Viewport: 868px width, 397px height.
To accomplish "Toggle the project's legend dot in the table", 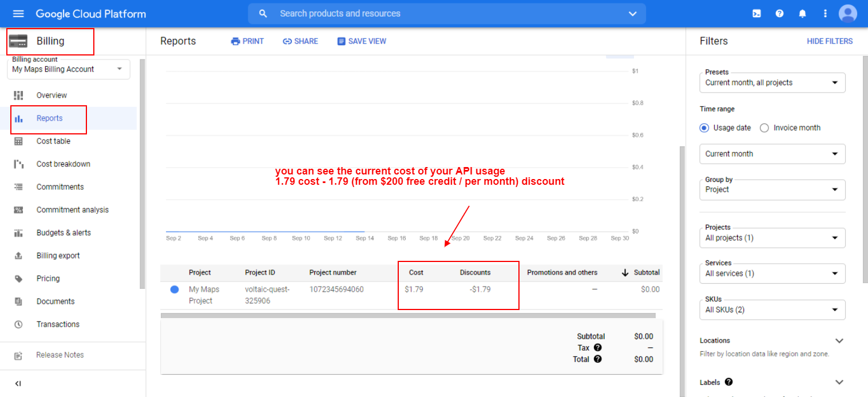I will (x=174, y=289).
